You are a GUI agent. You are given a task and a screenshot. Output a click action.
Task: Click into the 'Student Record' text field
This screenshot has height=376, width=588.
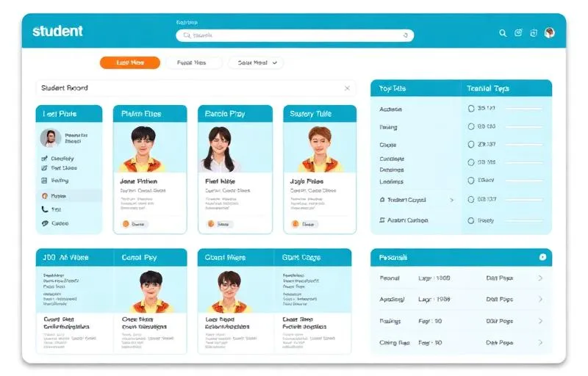196,88
